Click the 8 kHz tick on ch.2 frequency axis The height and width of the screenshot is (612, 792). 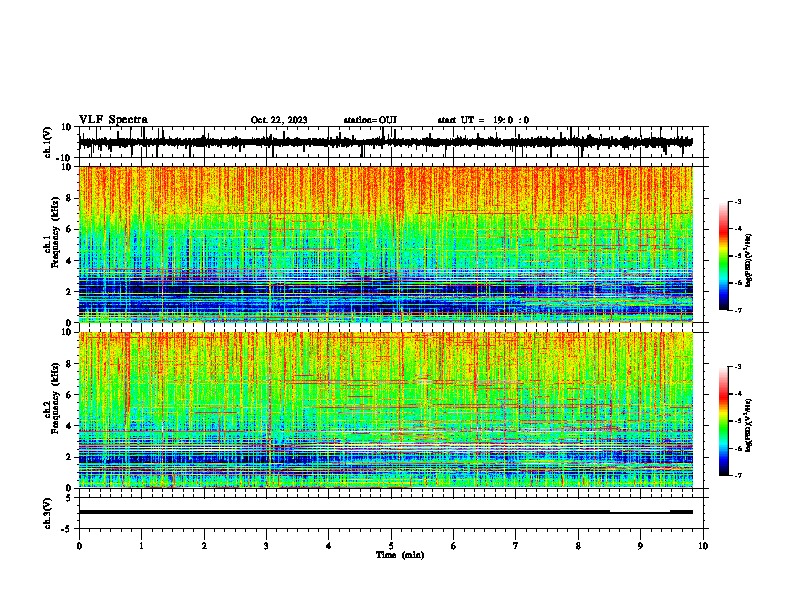click(70, 364)
